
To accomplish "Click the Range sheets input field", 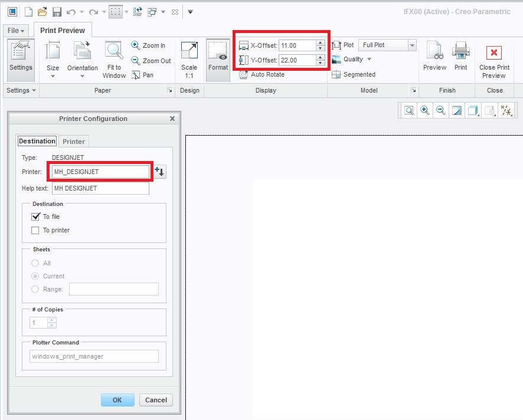I will coord(114,289).
